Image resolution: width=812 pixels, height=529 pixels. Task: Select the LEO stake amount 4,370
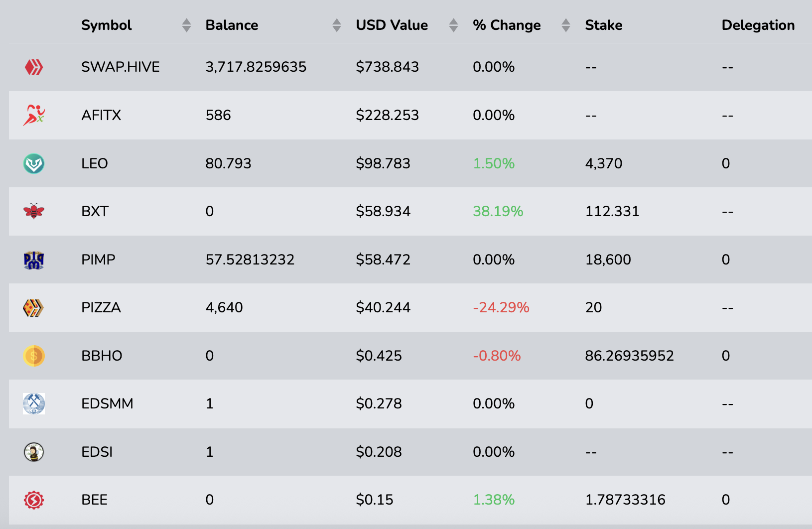tap(603, 163)
